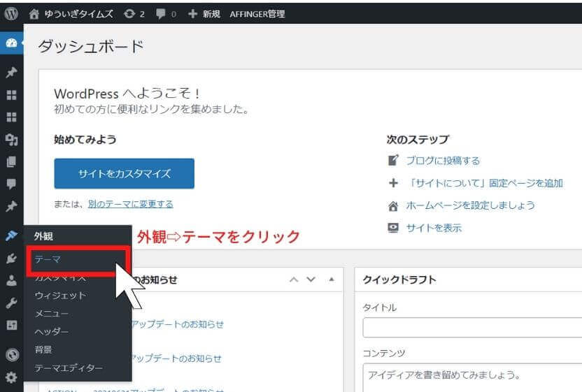The width and height of the screenshot is (582, 392).
Task: Click ホームページを設定しましょう link
Action: pyautogui.click(x=471, y=205)
